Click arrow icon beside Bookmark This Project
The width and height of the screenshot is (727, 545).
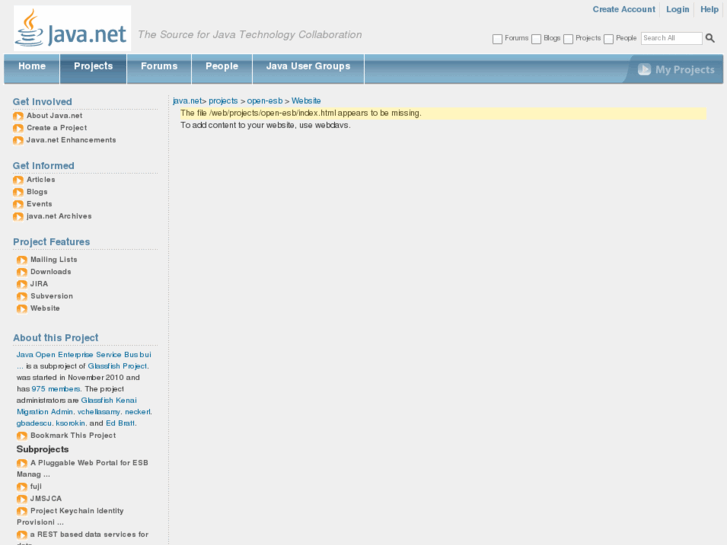(22, 436)
